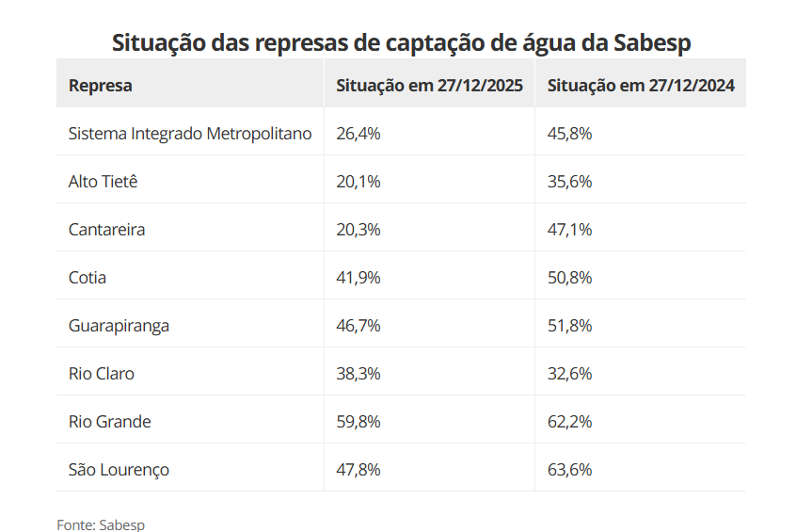Image resolution: width=812 pixels, height=532 pixels.
Task: Click Cantareira's 2024 value 47,1%
Action: click(569, 230)
